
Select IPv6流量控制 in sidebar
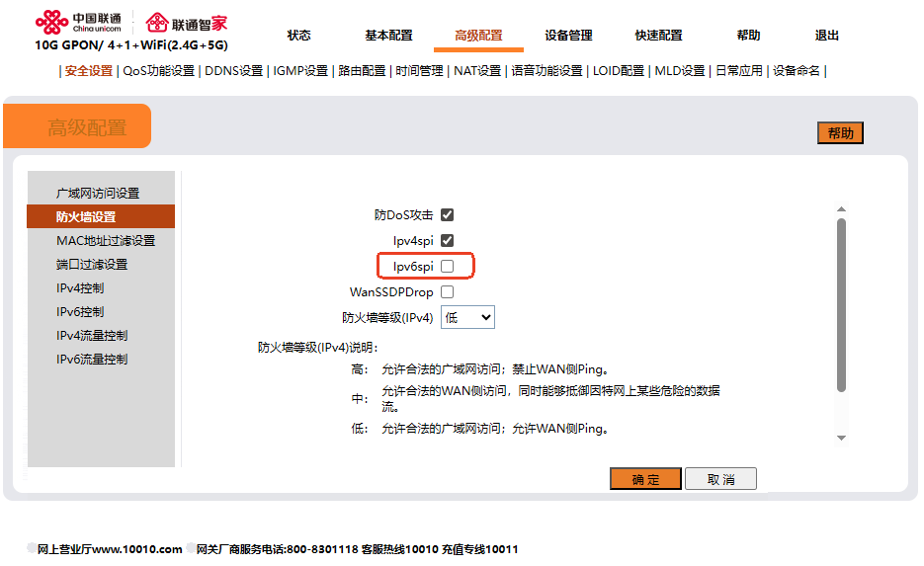[92, 360]
